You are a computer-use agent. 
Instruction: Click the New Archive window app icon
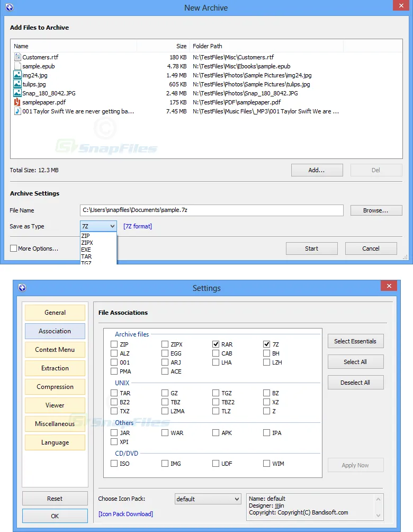coord(10,7)
